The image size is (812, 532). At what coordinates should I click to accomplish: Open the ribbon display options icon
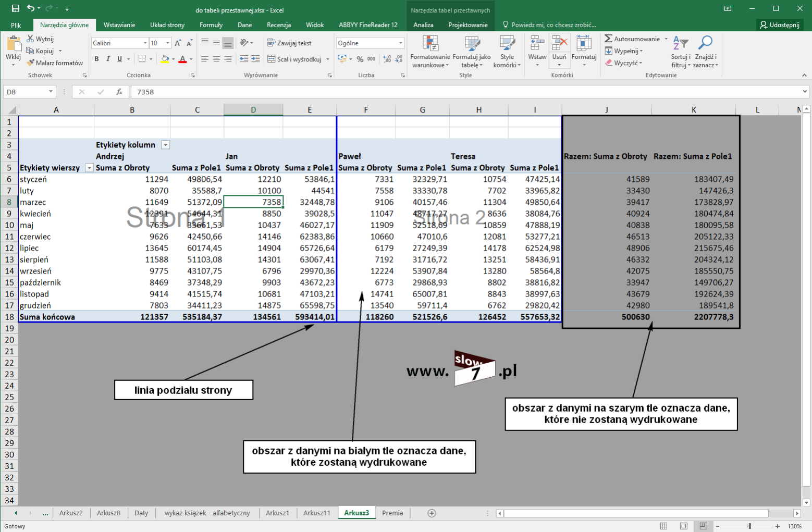click(x=728, y=8)
